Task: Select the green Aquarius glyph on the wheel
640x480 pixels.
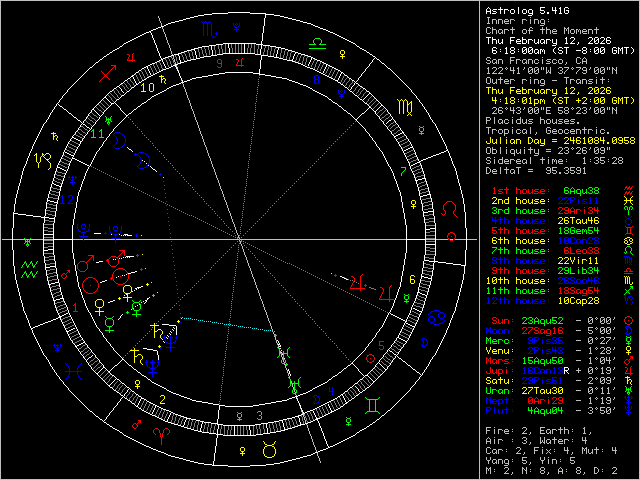Action: 29,269
